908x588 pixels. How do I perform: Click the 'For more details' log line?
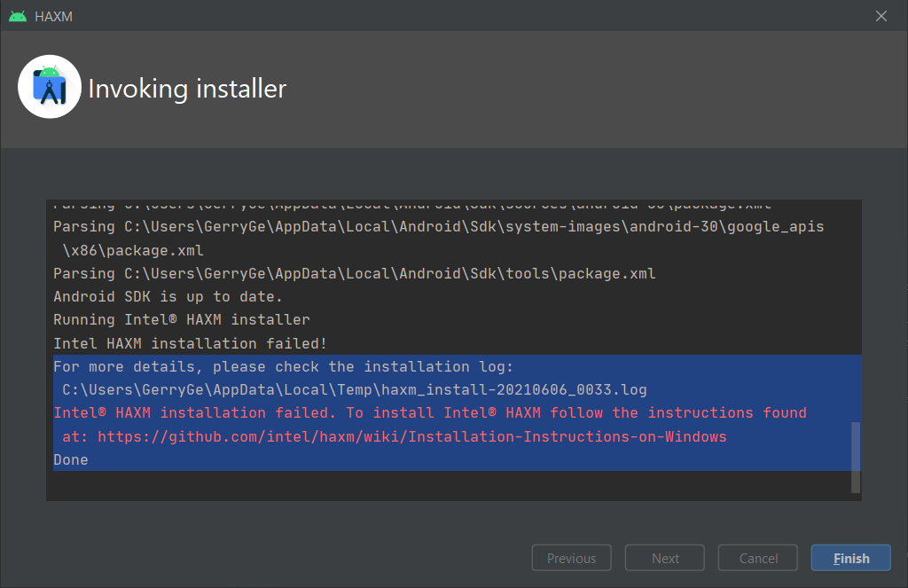tap(283, 366)
